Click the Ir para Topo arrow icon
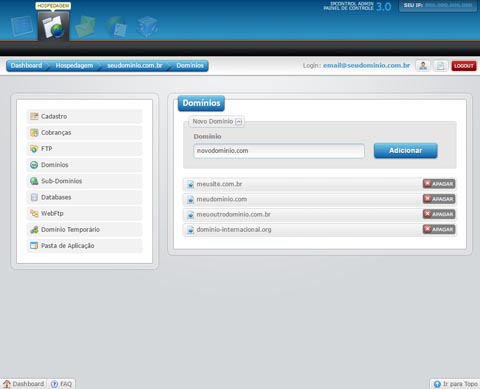This screenshot has width=480, height=389. coord(437,384)
